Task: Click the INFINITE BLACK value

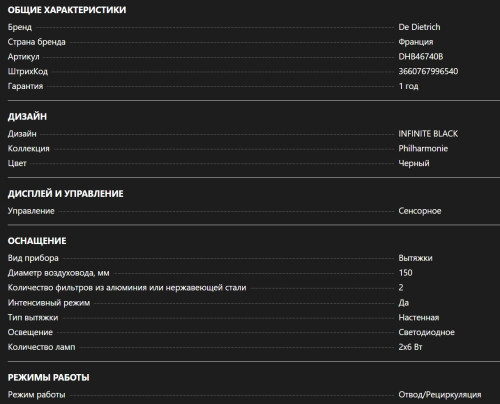Action: (428, 134)
